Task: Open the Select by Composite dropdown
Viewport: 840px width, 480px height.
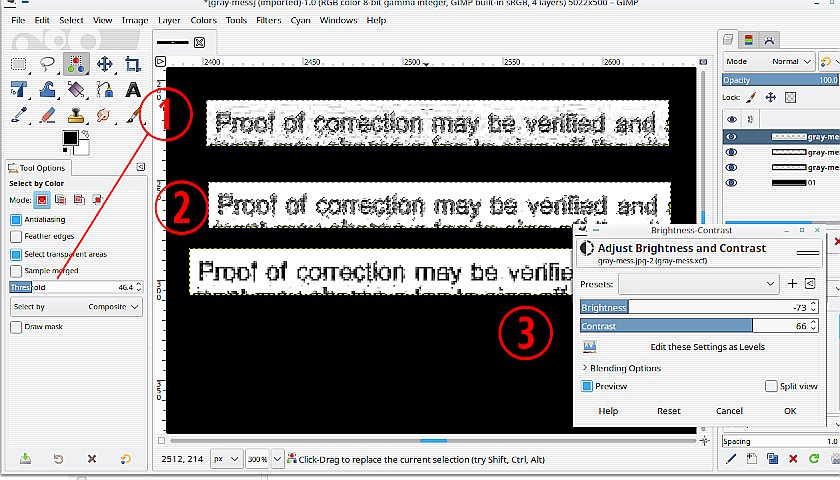Action: click(76, 307)
